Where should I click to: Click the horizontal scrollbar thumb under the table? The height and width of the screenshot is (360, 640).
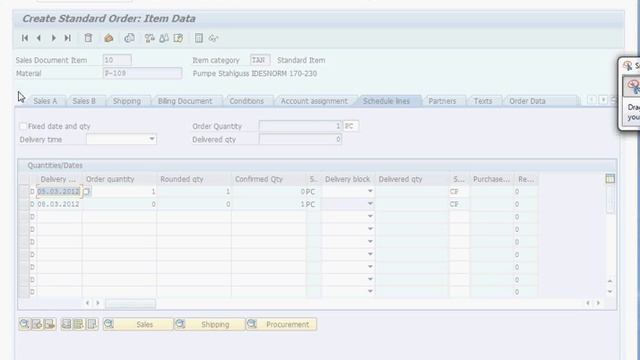(x=130, y=303)
